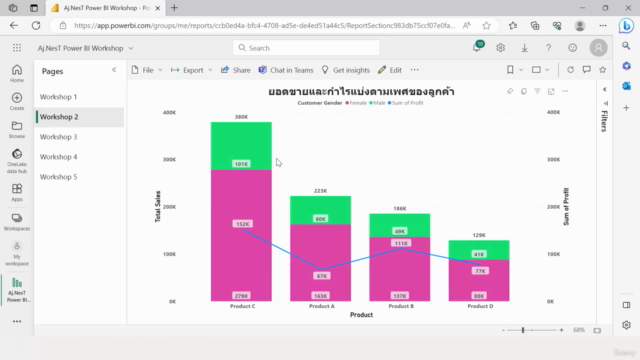Open help question mark icon
Image resolution: width=640 pixels, height=360 pixels.
(x=549, y=48)
